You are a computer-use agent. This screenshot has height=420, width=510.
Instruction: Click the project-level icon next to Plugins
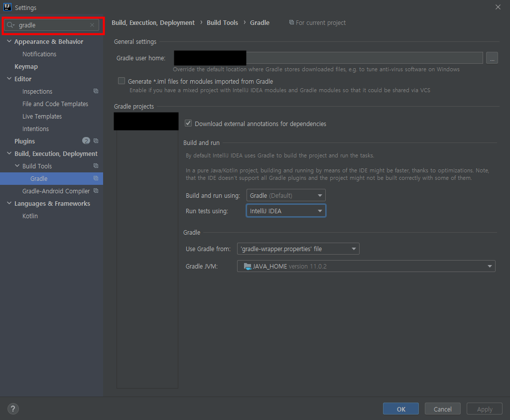(96, 141)
